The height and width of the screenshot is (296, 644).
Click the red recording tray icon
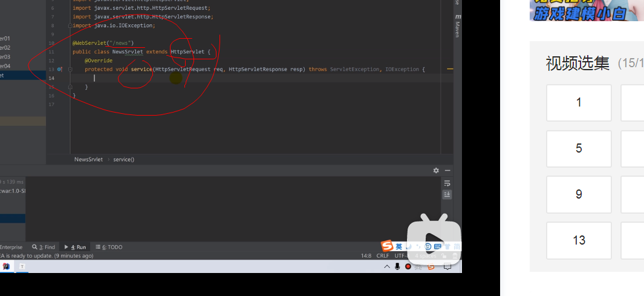point(408,266)
